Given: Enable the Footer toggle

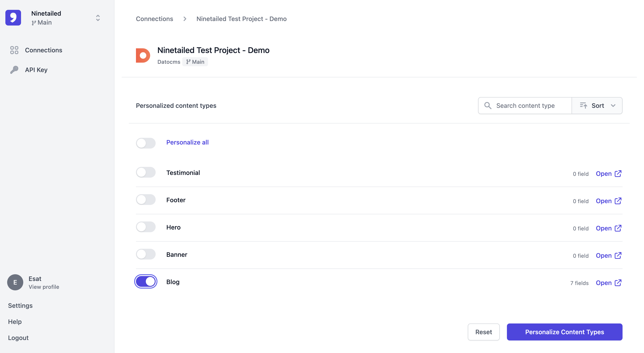Looking at the screenshot, I should [146, 200].
